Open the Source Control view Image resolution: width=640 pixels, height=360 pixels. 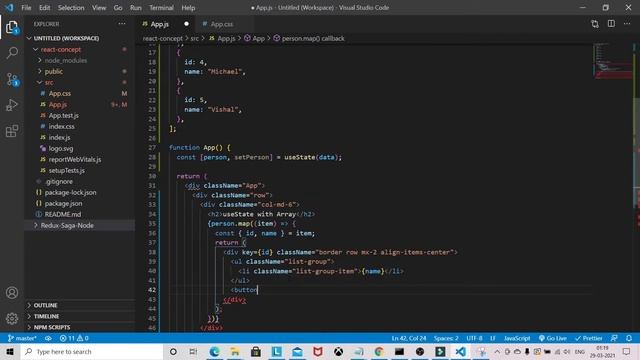click(12, 79)
